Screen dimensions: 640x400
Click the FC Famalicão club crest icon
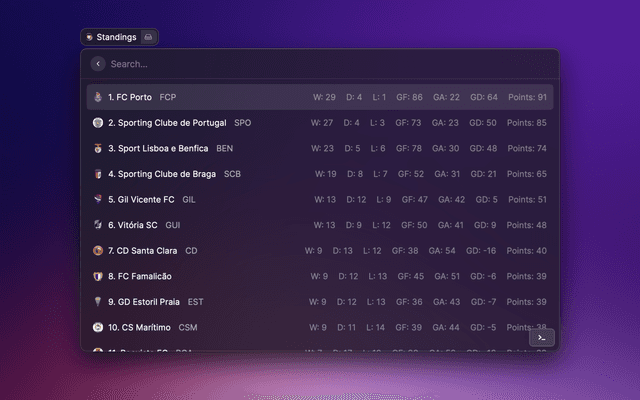(x=98, y=276)
